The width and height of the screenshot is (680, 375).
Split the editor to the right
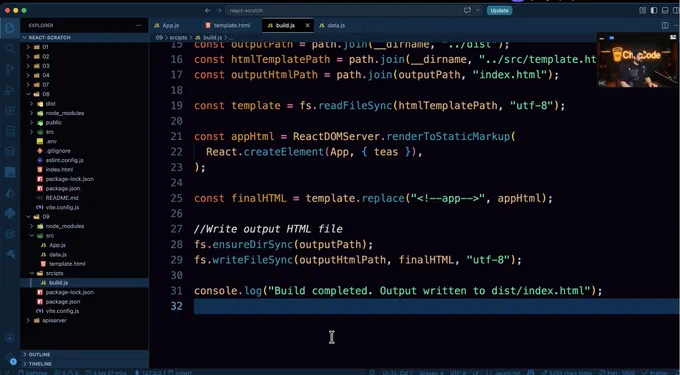click(x=665, y=26)
